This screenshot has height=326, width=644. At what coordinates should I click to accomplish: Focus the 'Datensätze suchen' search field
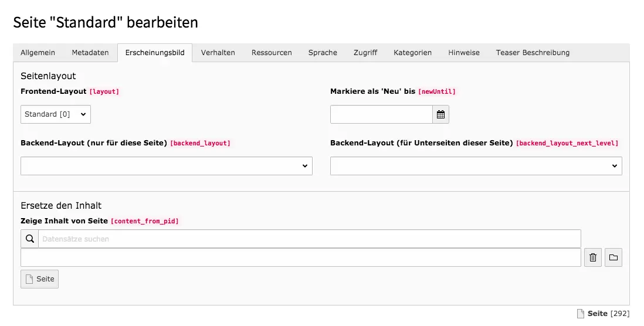click(x=309, y=239)
